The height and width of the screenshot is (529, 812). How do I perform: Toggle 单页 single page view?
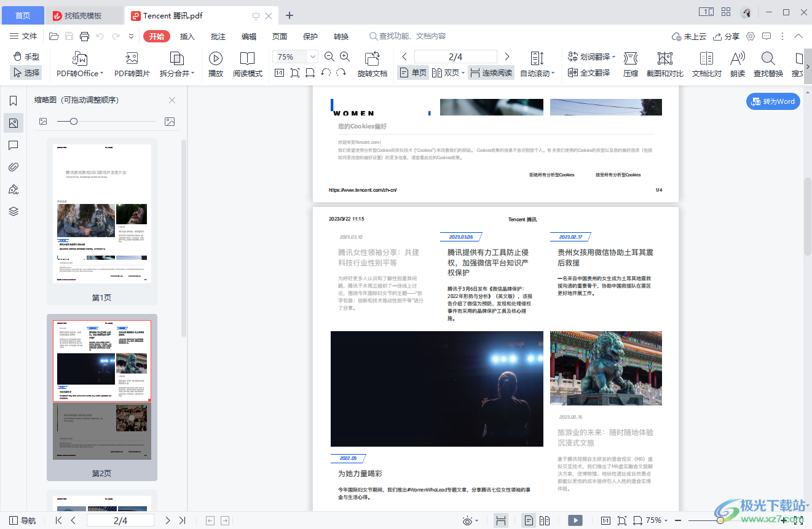point(413,72)
